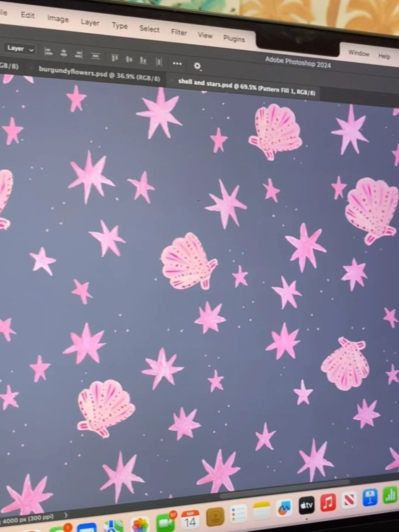Open the Layer menu
This screenshot has height=532, width=399.
(90, 22)
